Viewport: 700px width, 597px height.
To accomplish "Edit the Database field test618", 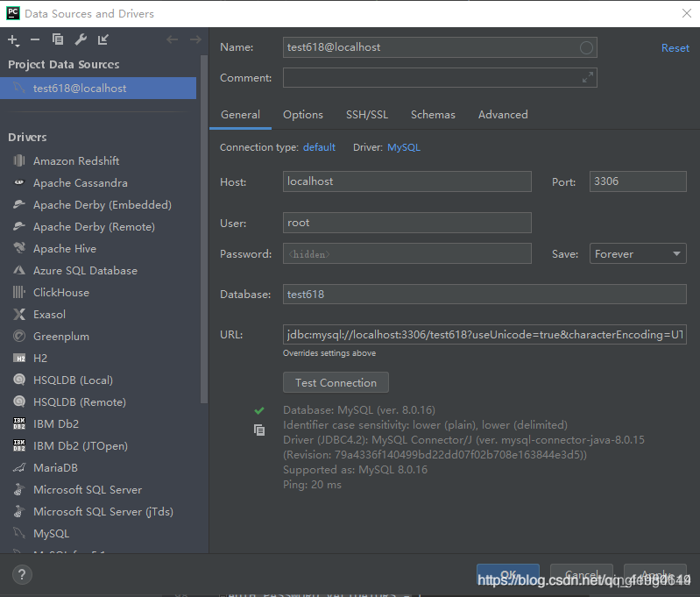I will 484,294.
